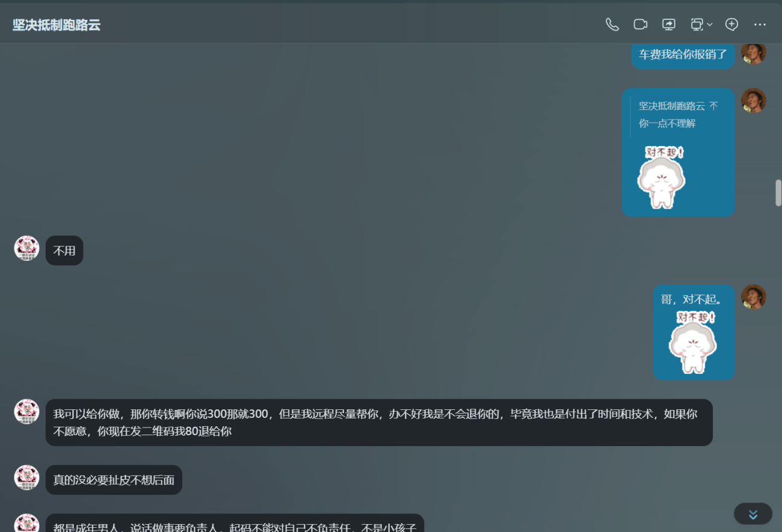Expand the dropdown arrow beside the remote control icon

[710, 25]
